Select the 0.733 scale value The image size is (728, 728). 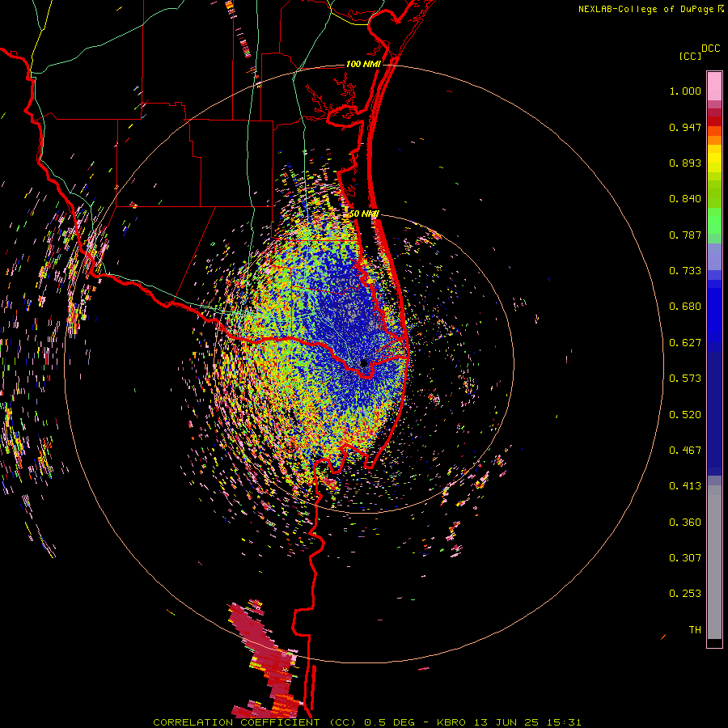685,271
